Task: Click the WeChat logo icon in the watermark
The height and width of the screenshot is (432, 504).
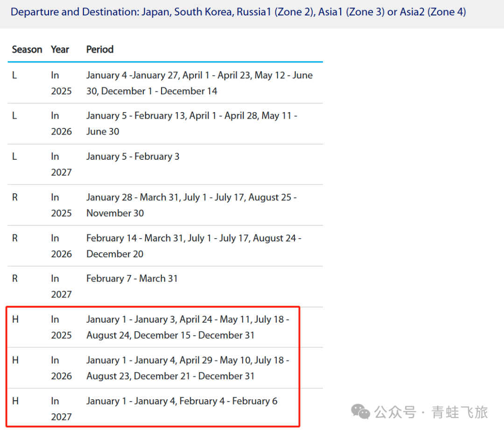Action: pos(361,411)
